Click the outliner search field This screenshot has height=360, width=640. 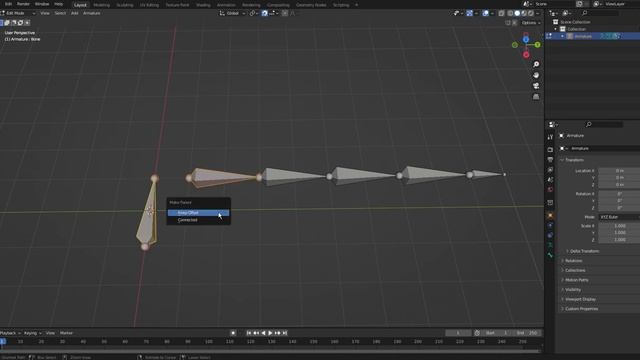pos(600,13)
